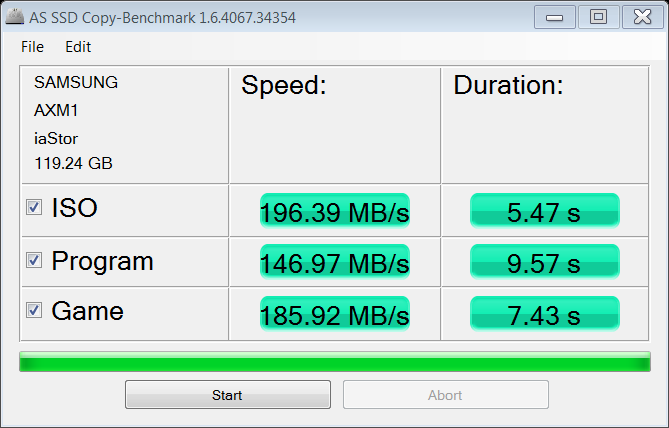Click the Abort button
The height and width of the screenshot is (428, 669).
click(x=445, y=395)
